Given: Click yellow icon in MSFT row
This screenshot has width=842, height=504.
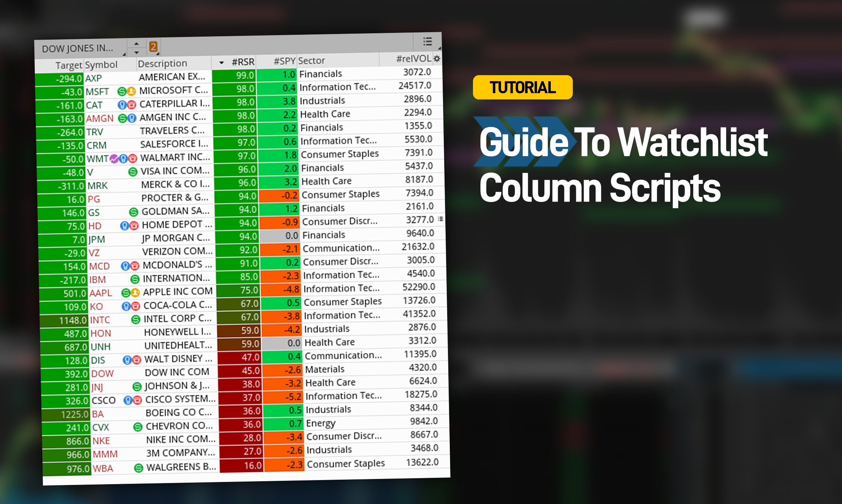Looking at the screenshot, I should (131, 91).
